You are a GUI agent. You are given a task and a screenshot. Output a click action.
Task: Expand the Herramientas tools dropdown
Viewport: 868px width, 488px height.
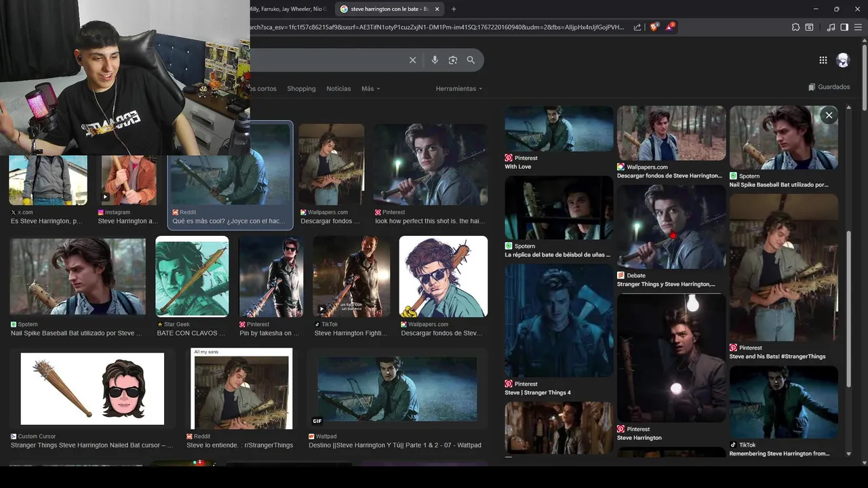click(x=459, y=89)
